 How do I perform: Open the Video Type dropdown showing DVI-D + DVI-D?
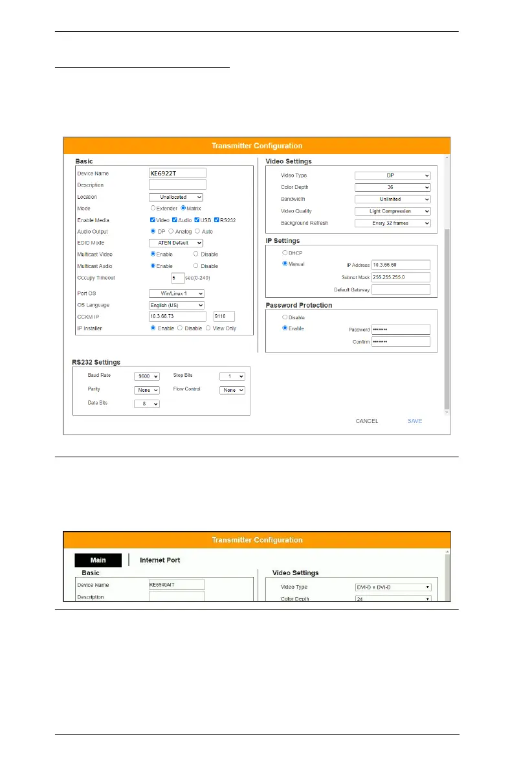393,587
